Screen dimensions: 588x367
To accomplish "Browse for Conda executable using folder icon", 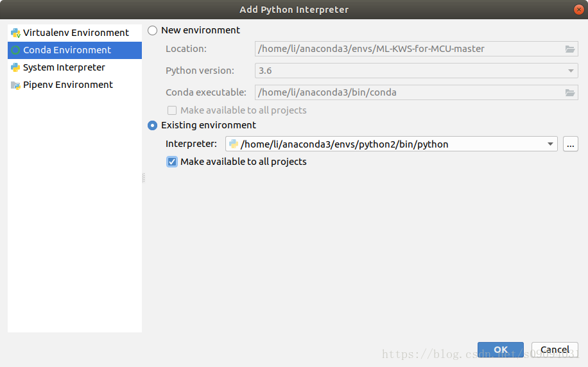I will pyautogui.click(x=570, y=92).
